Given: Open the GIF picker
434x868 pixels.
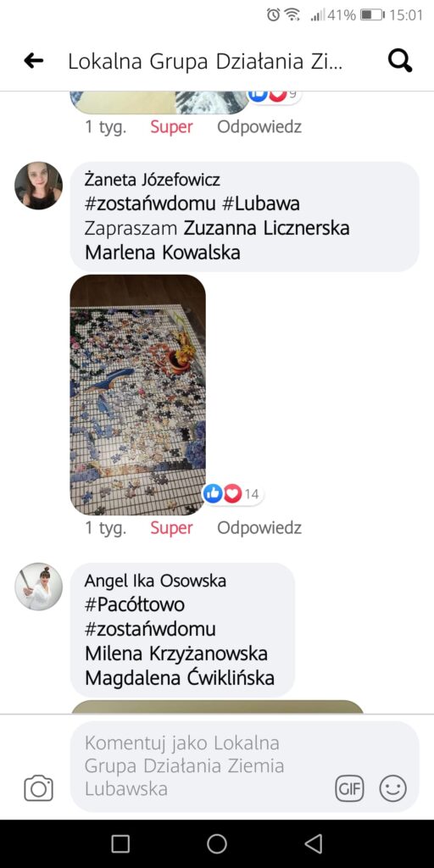Looking at the screenshot, I should coord(350,788).
